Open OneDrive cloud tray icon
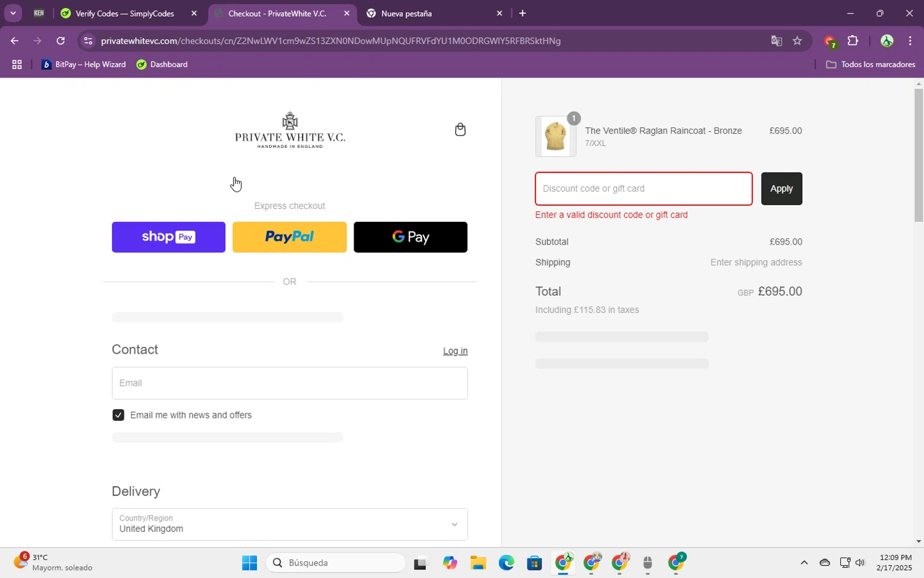924x578 pixels. point(825,563)
